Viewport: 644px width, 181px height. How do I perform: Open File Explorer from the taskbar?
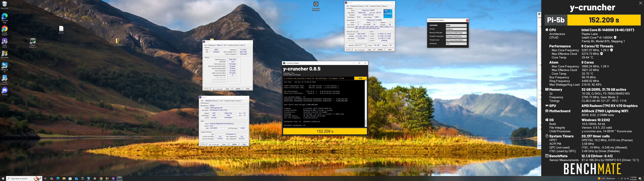coord(64,178)
